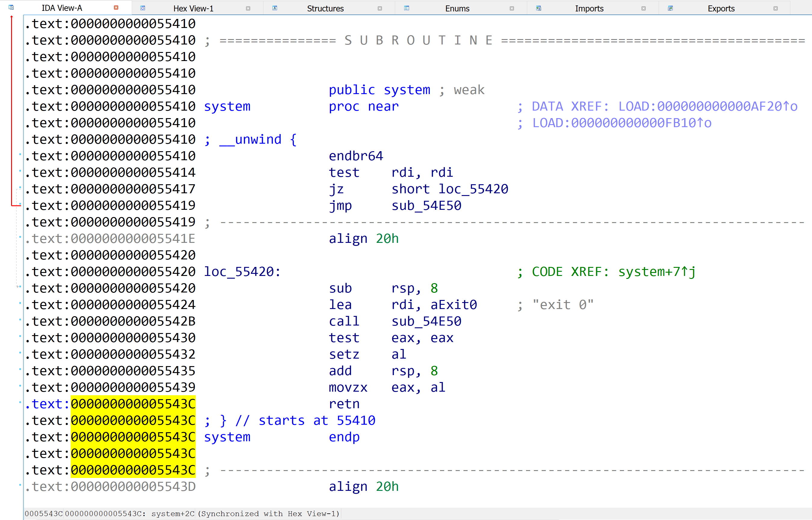This screenshot has width=812, height=520.
Task: Click the Exports tab icon
Action: click(670, 8)
